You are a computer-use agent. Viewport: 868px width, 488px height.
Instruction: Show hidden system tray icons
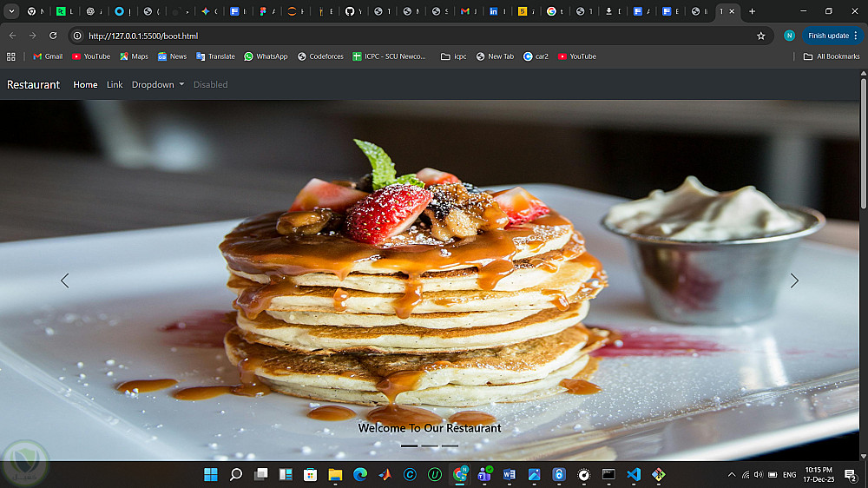click(731, 475)
